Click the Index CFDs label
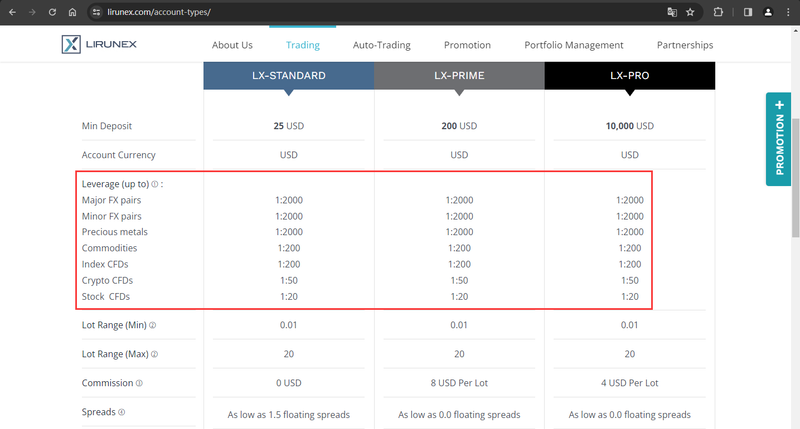The image size is (800, 429). coord(105,264)
